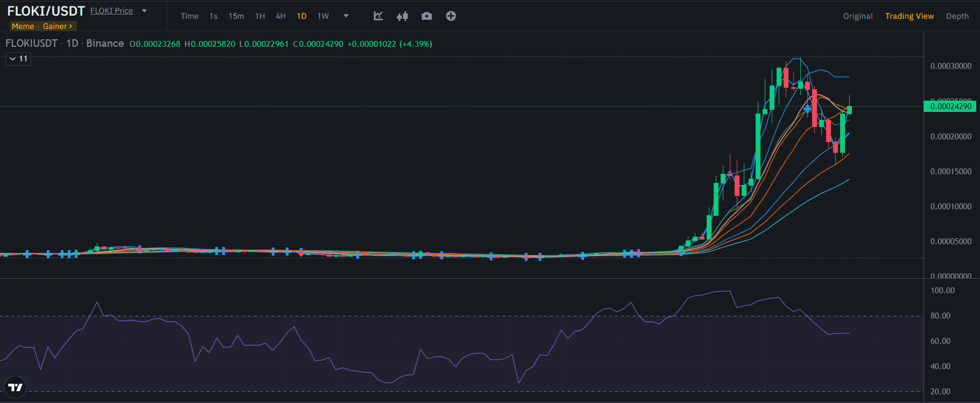
Task: Select the Time line chart option
Action: [189, 16]
